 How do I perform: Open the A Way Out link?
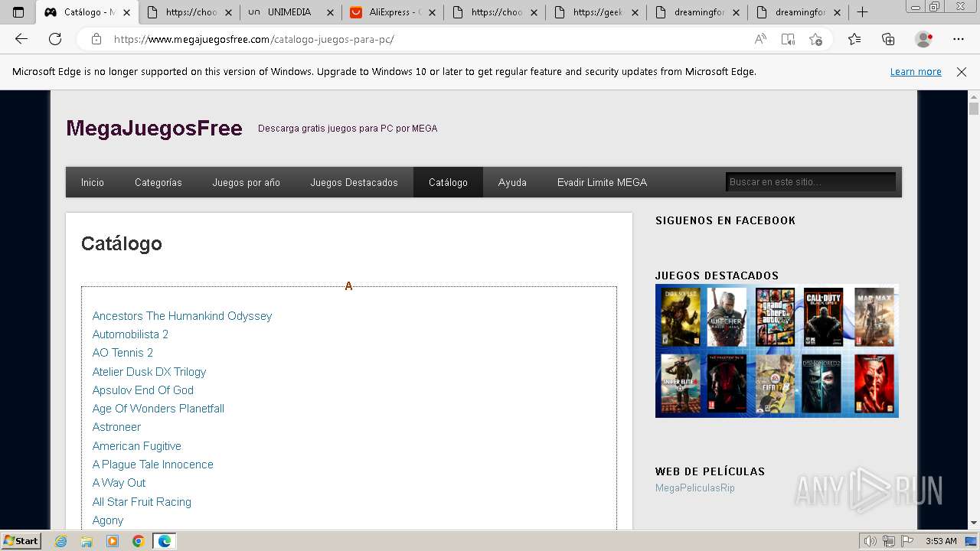[119, 483]
